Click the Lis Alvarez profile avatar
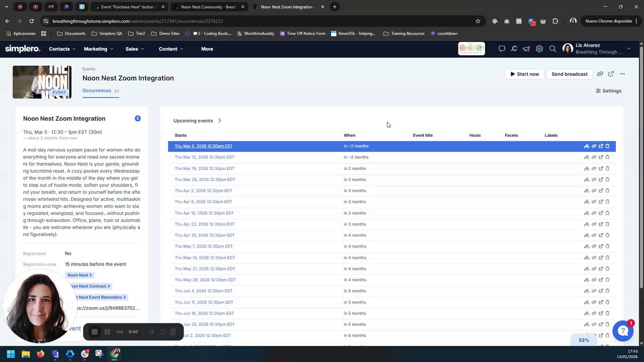This screenshot has width=644, height=362. (568, 49)
